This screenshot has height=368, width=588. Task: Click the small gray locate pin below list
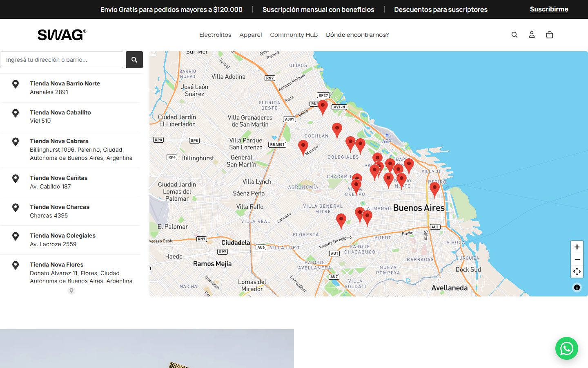click(x=71, y=291)
